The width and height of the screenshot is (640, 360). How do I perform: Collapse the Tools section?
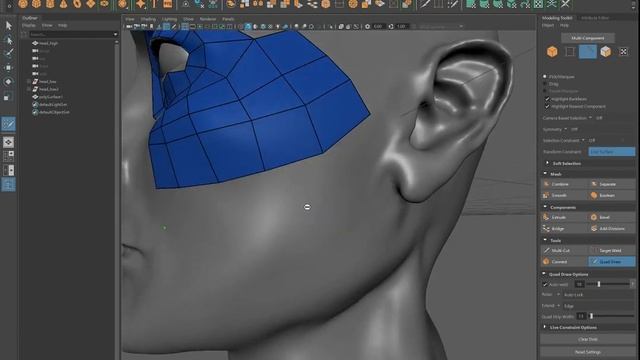545,240
